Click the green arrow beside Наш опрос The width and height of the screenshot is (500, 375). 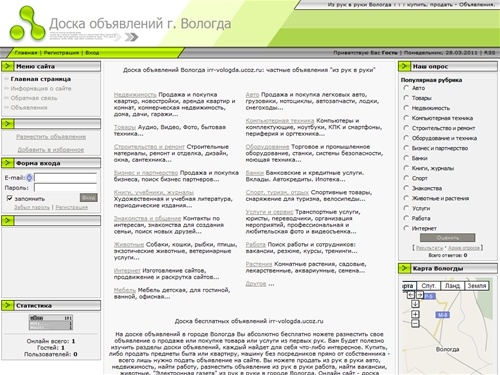404,66
